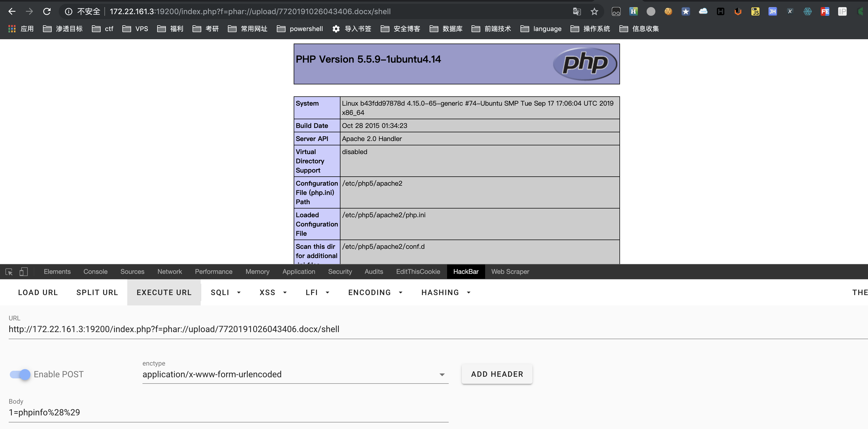Open the EditThisCookie tab
Screen dimensions: 868x429
pyautogui.click(x=418, y=271)
